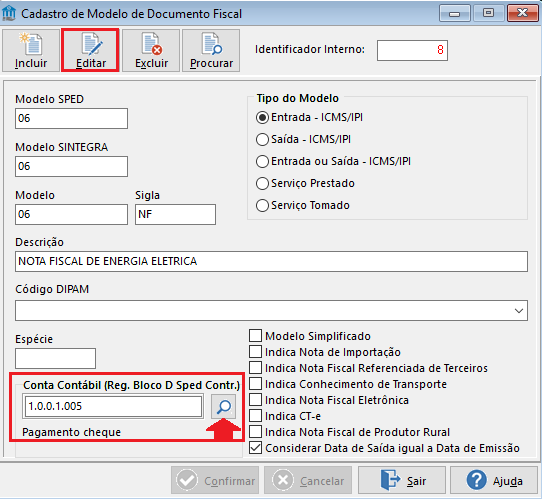This screenshot has height=499, width=542.
Task: Minimize the Cadastro de Modelo window
Action: tap(455, 14)
